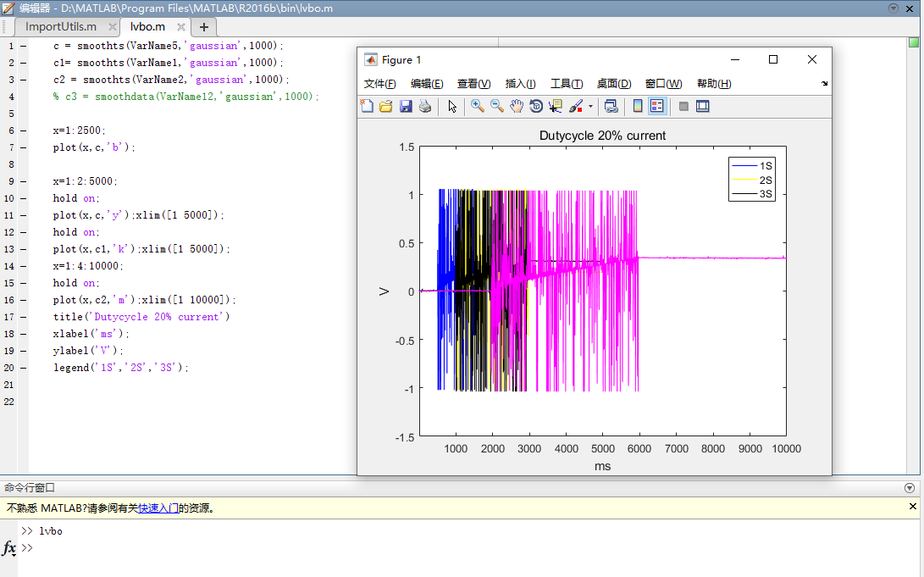Open the brush color dropdown arrow
The image size is (924, 577).
pos(590,107)
